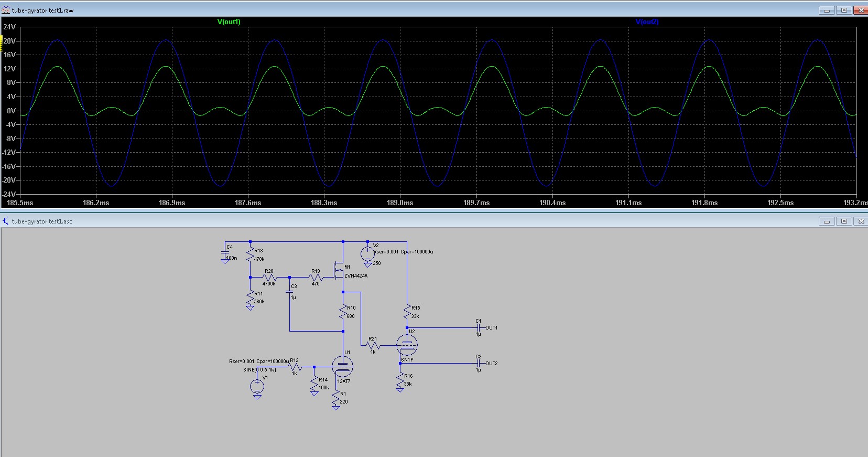Click the OUT1 net label
The width and height of the screenshot is (868, 457).
tap(492, 327)
